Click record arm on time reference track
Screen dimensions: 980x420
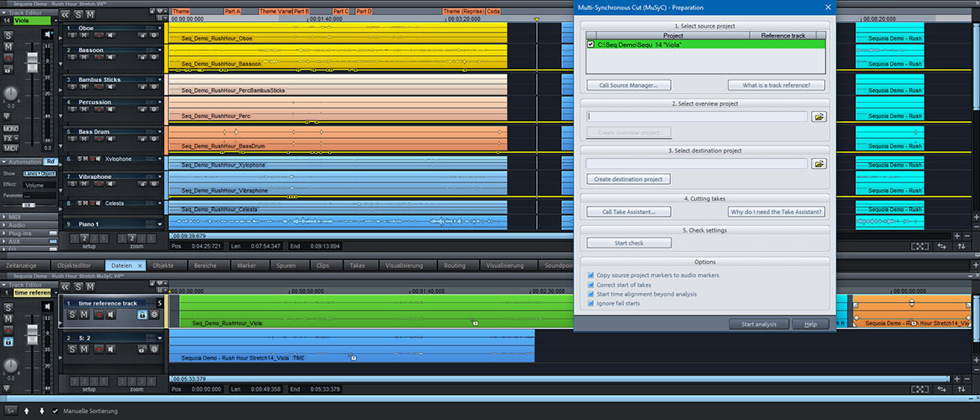[98, 315]
